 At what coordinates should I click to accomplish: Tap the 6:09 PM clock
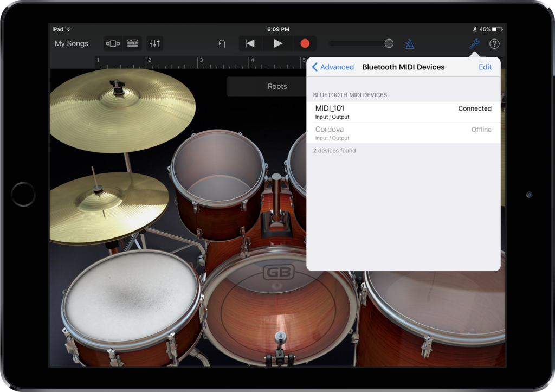pos(278,29)
